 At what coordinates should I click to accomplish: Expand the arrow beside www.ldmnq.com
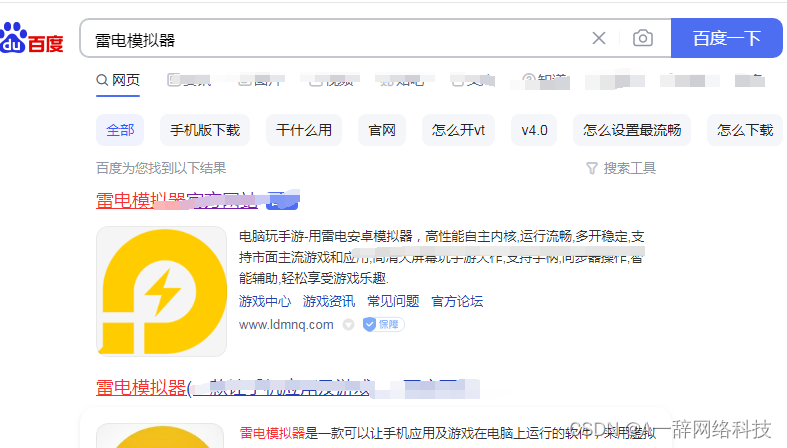(x=348, y=325)
